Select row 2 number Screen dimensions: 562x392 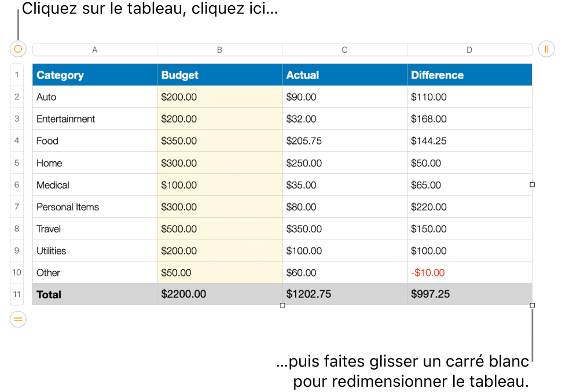click(x=17, y=97)
